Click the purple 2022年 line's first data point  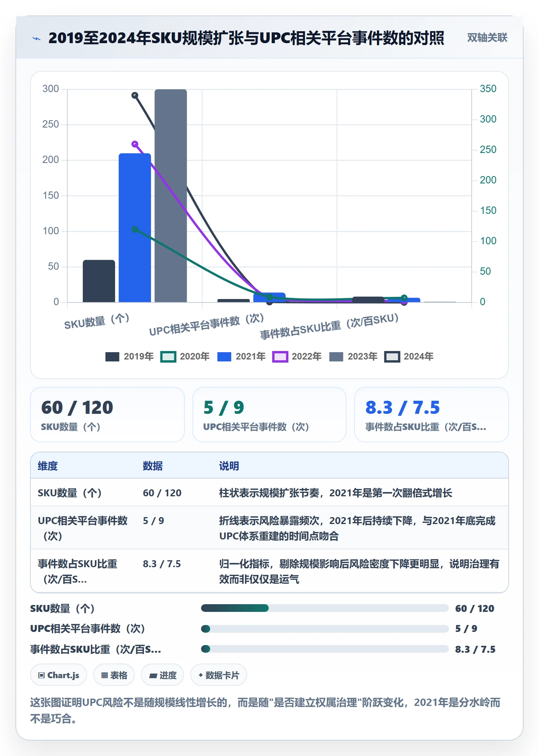pyautogui.click(x=135, y=144)
